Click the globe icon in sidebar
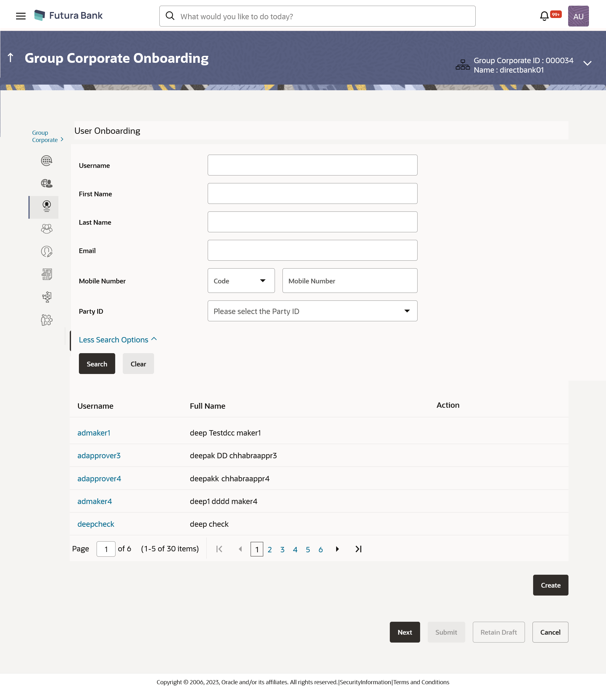This screenshot has height=700, width=606. (46, 161)
